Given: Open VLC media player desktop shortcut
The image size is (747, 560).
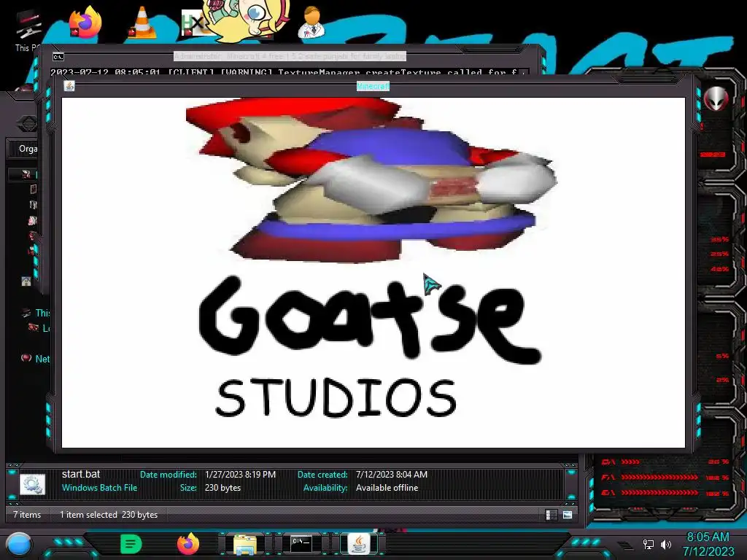Looking at the screenshot, I should pyautogui.click(x=142, y=22).
